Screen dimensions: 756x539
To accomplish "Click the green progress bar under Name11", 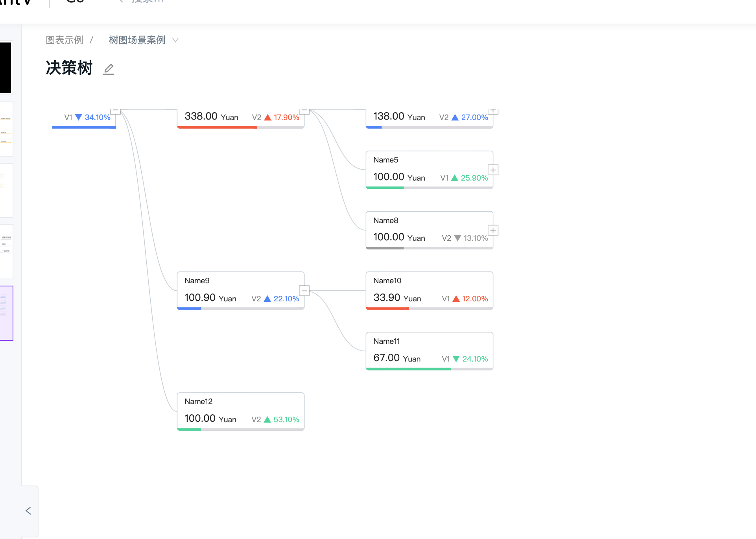I will tap(408, 369).
